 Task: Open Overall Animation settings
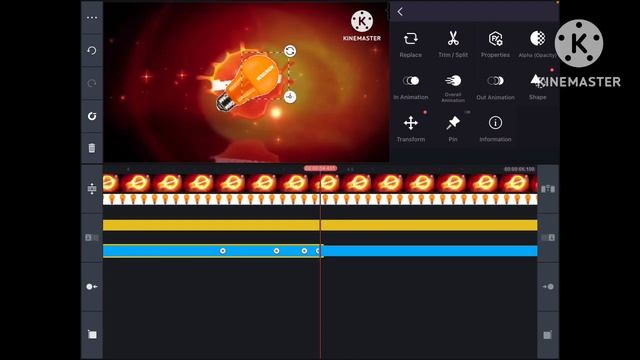[453, 87]
